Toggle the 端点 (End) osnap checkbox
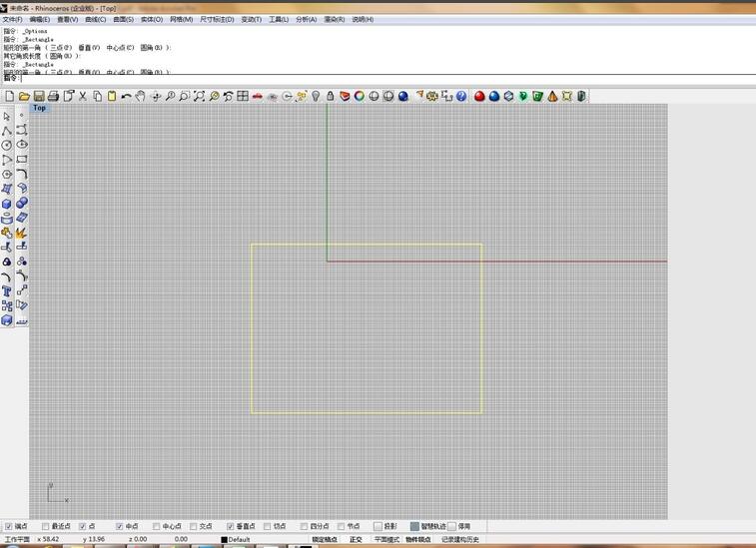This screenshot has height=548, width=756. [9, 526]
